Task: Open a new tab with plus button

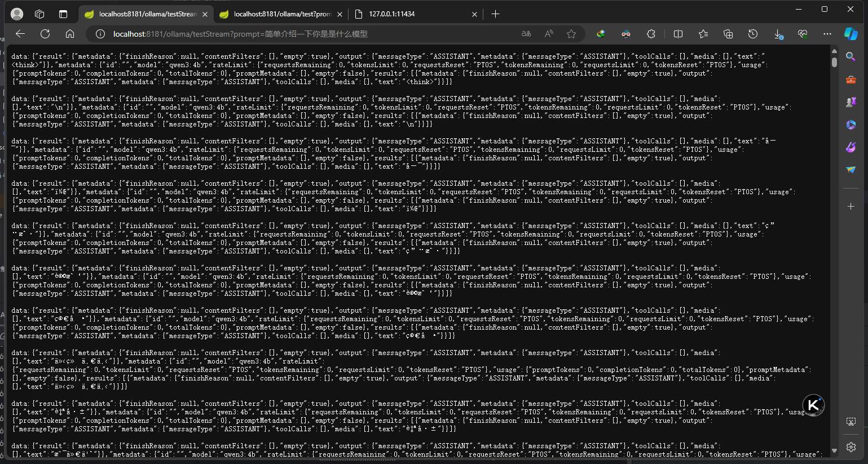Action: pyautogui.click(x=495, y=14)
